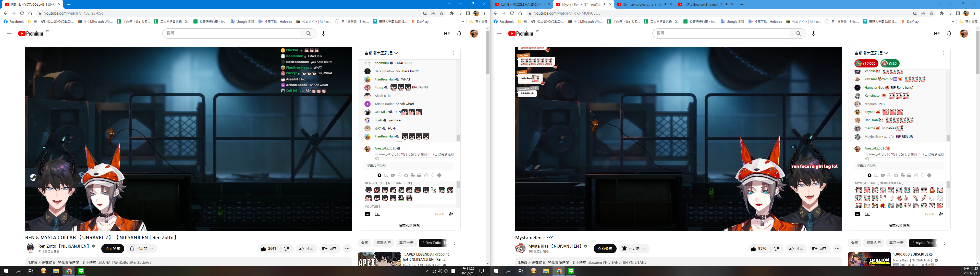Screen dimensions: 980x276
Task: Expand the 重點聊天室訊息 dropdown in right chat
Action: (871, 53)
